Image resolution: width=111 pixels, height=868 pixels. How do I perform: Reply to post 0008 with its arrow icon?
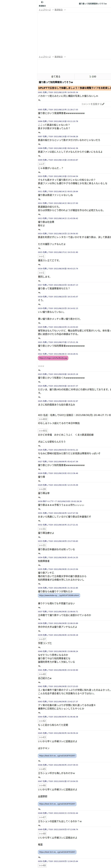point(39,156)
